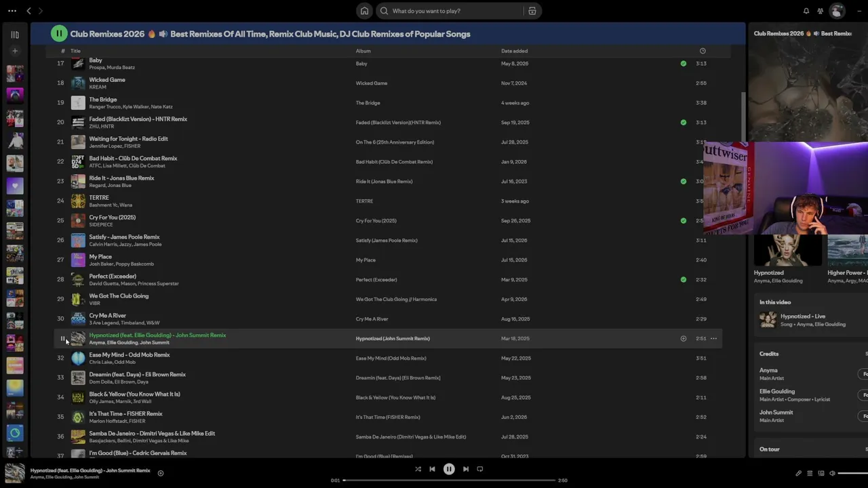This screenshot has width=868, height=488.
Task: Open the lyrics microphone icon
Action: pyautogui.click(x=798, y=473)
